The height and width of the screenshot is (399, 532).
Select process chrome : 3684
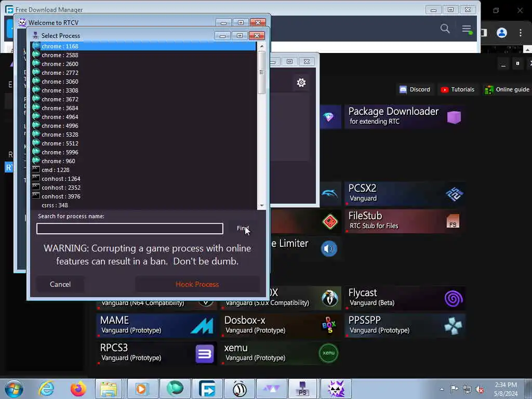(x=143, y=108)
